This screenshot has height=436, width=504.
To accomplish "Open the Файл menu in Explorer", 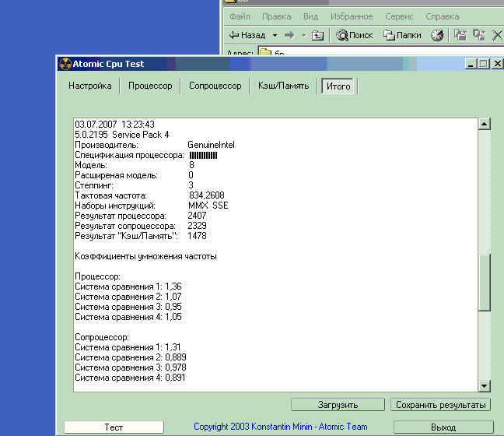I will pos(240,16).
